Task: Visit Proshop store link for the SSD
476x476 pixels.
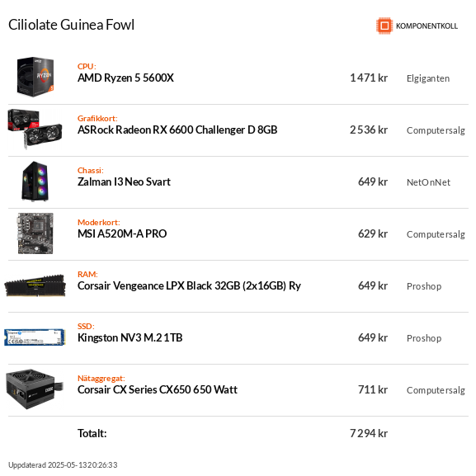Action: point(424,338)
